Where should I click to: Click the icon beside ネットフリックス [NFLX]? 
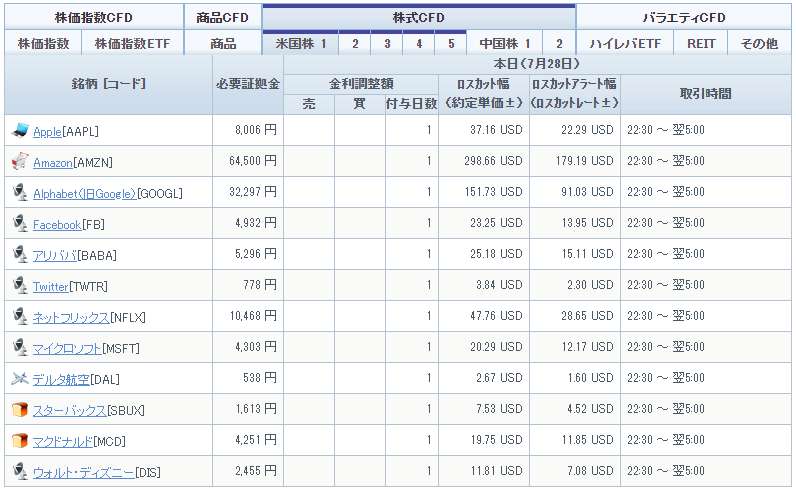(x=20, y=316)
